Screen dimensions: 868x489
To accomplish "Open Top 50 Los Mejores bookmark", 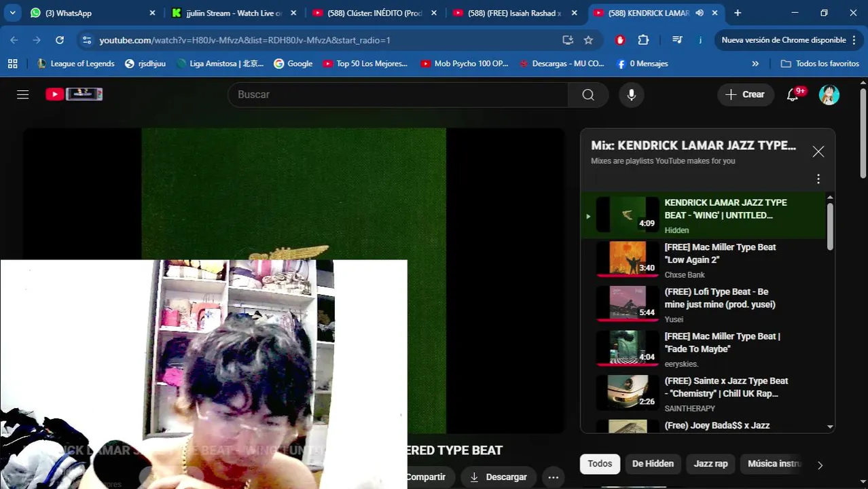I will pyautogui.click(x=365, y=63).
